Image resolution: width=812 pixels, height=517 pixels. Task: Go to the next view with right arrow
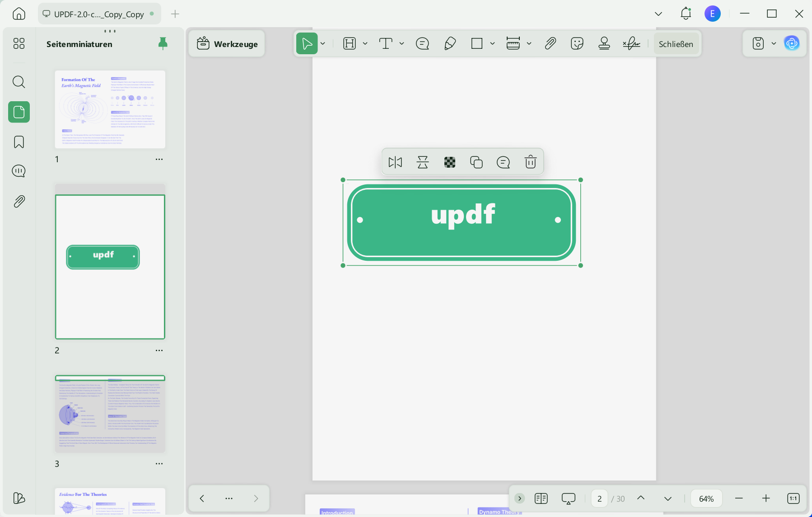pyautogui.click(x=256, y=498)
